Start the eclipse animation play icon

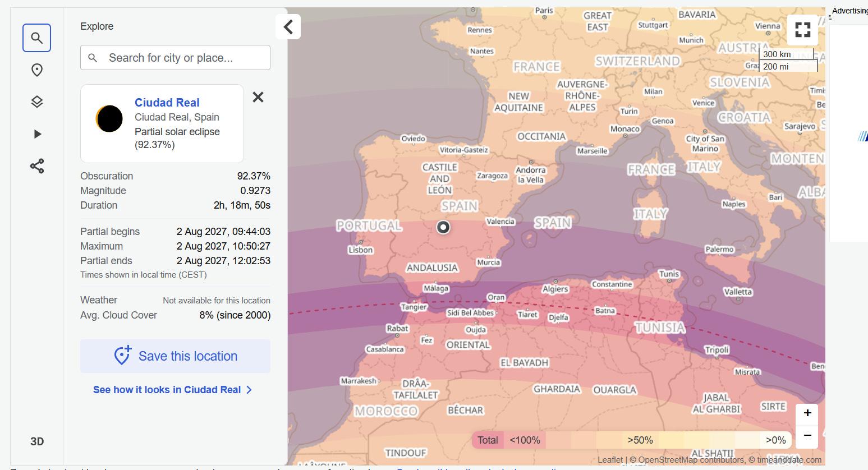37,134
